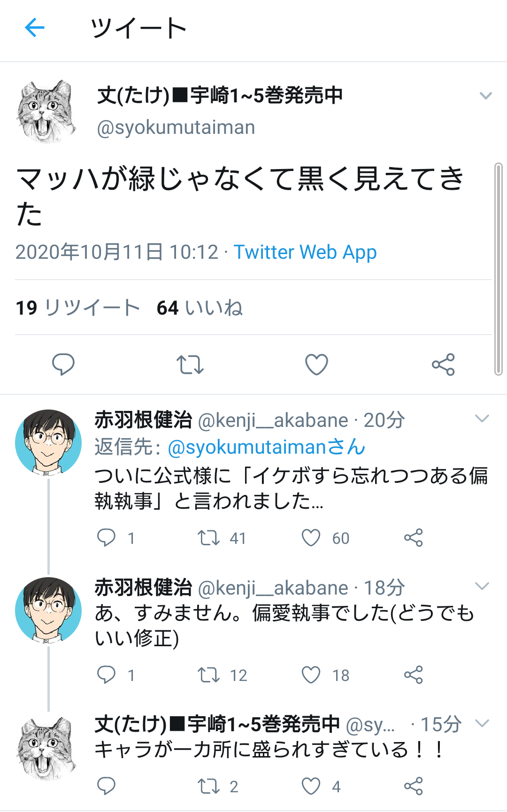
Task: Reply to the main tweet via the speech bubble
Action: coord(63,364)
